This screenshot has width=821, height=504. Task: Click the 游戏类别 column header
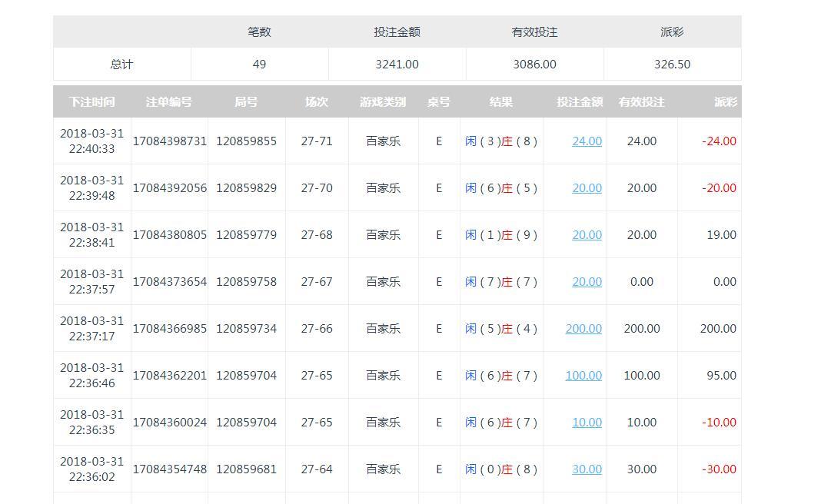pos(383,102)
